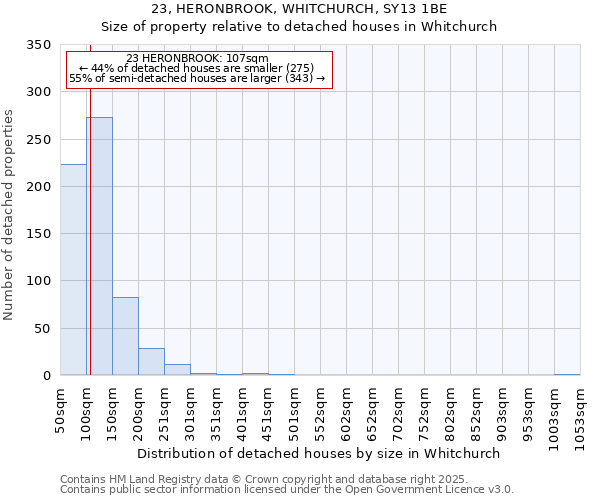The height and width of the screenshot is (500, 600).
Task: Click the tallest histogram bar for 100sqm–150sqm
Action: pos(99,246)
